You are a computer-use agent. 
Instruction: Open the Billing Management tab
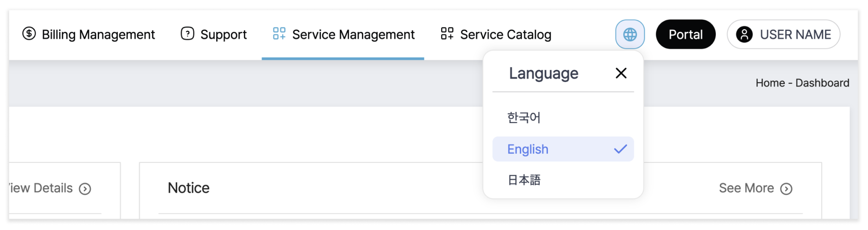(88, 34)
